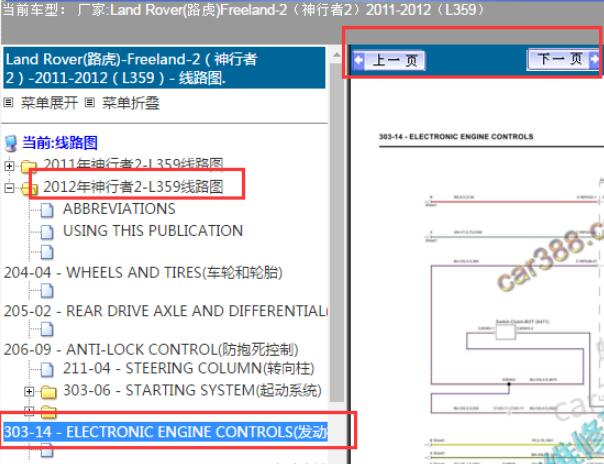Open 204-04 WHEELS AND TIRES entry
The image size is (604, 464).
(x=143, y=272)
